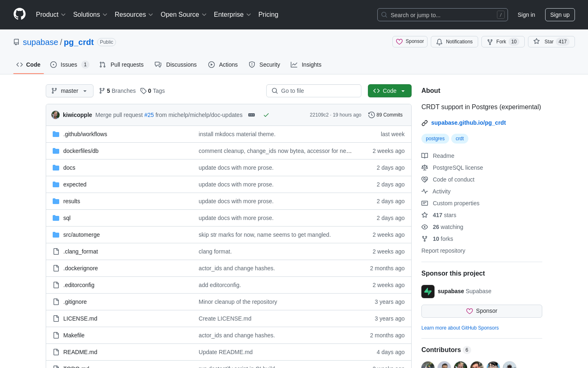Click the book Readme icon
588x368 pixels.
(x=425, y=156)
